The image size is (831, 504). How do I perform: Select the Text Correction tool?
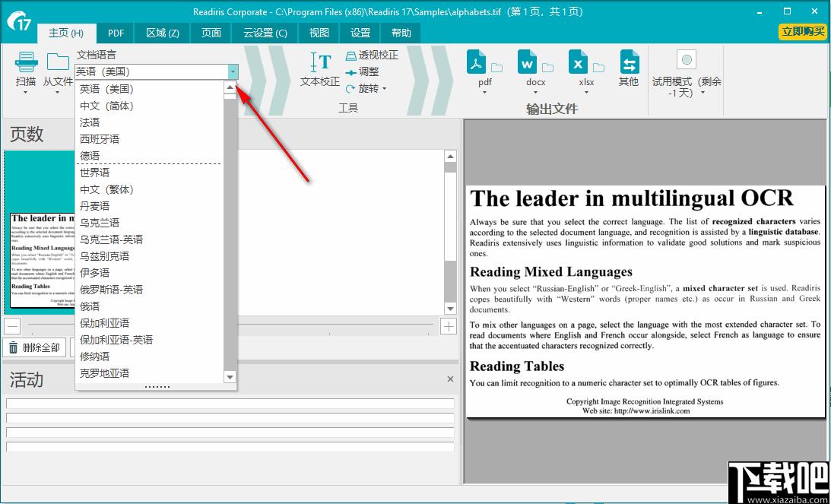(321, 62)
